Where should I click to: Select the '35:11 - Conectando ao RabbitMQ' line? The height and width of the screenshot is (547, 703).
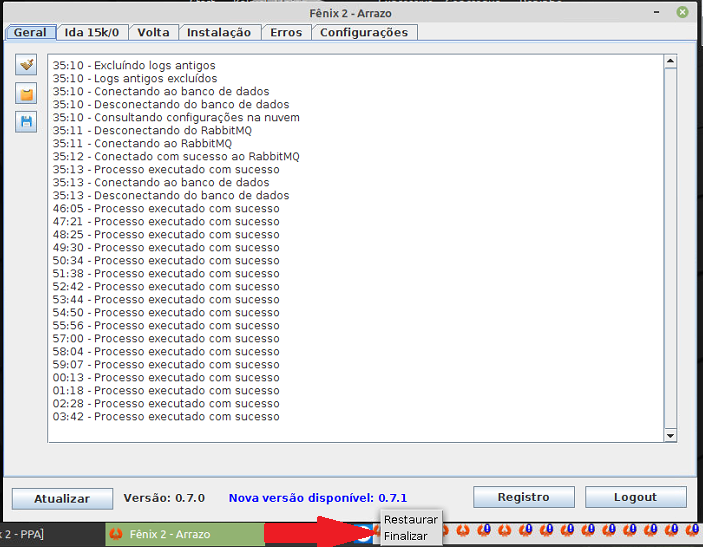click(142, 143)
